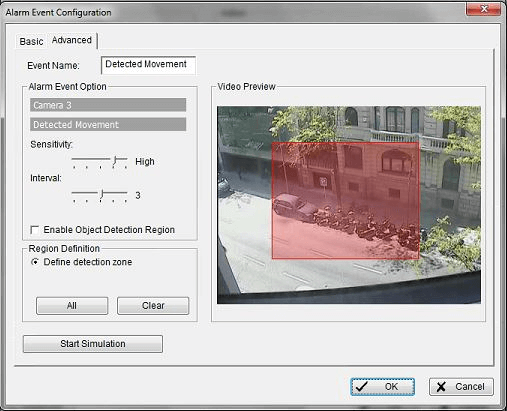Switch to the Basic tab

(31, 41)
